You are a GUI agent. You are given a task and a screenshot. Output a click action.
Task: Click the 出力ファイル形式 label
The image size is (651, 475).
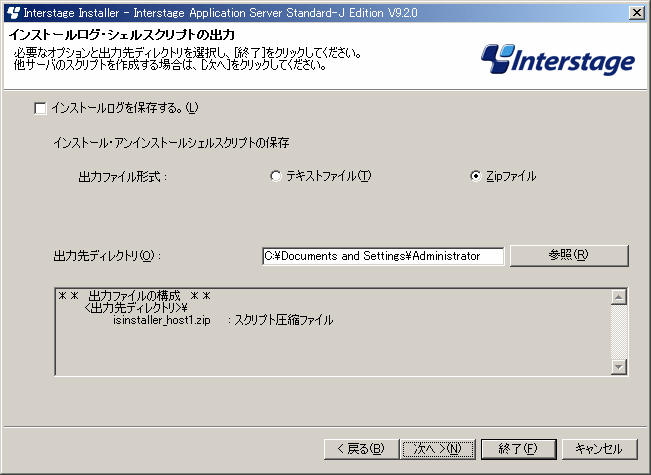point(122,177)
